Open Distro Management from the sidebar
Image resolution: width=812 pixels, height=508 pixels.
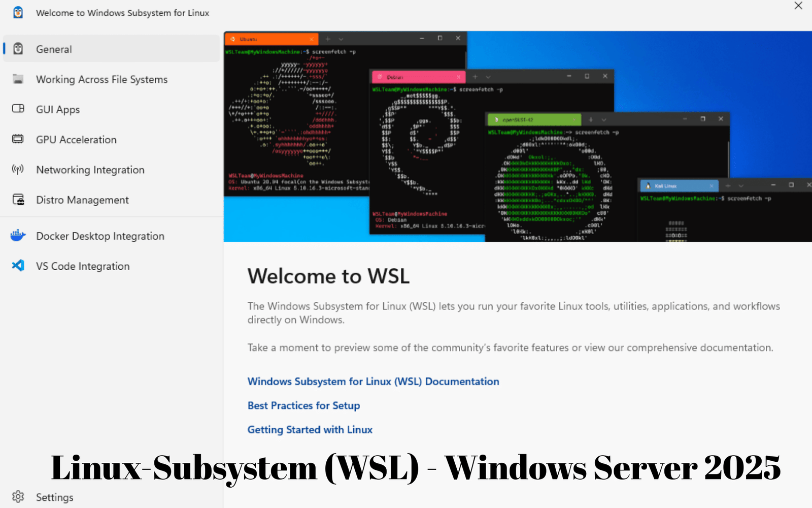pos(18,199)
